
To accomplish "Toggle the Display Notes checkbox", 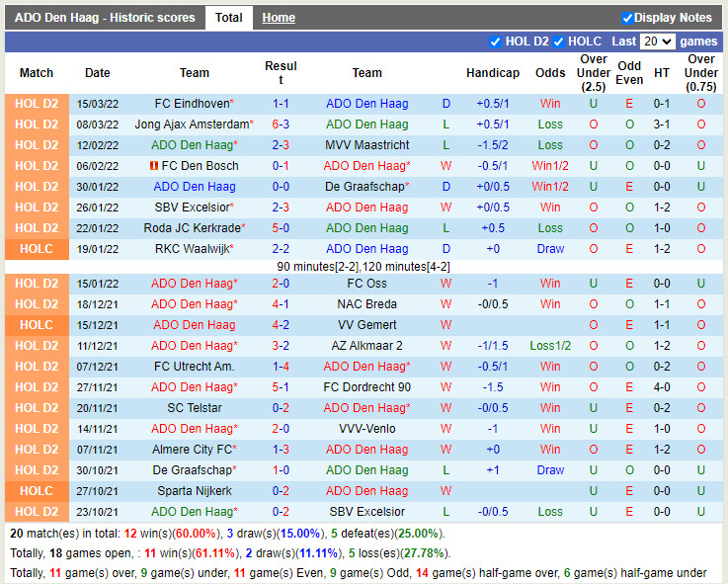I will pyautogui.click(x=627, y=18).
